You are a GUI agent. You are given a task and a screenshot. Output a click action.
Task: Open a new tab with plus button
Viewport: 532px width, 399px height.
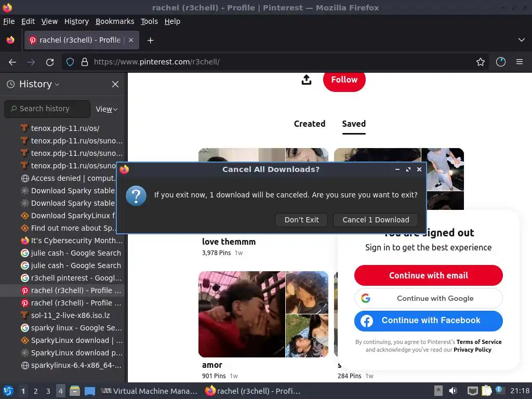click(150, 41)
